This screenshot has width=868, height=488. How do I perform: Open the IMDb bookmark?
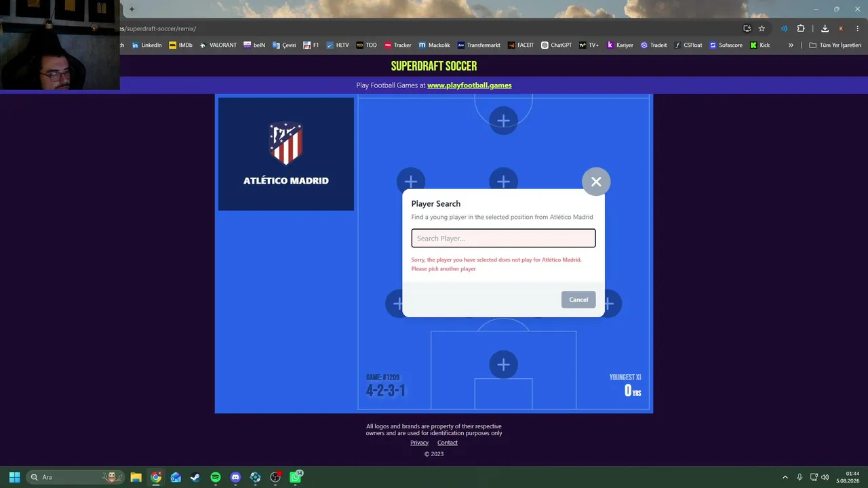coord(180,45)
